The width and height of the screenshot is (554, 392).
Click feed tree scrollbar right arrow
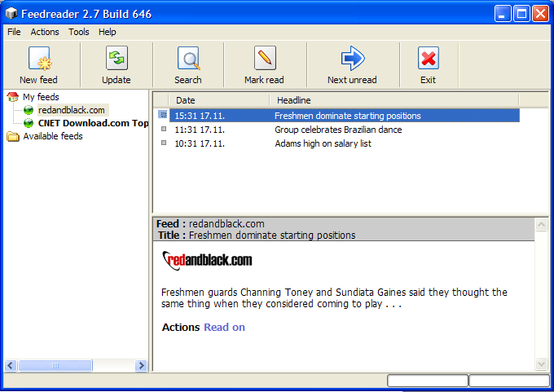point(141,365)
